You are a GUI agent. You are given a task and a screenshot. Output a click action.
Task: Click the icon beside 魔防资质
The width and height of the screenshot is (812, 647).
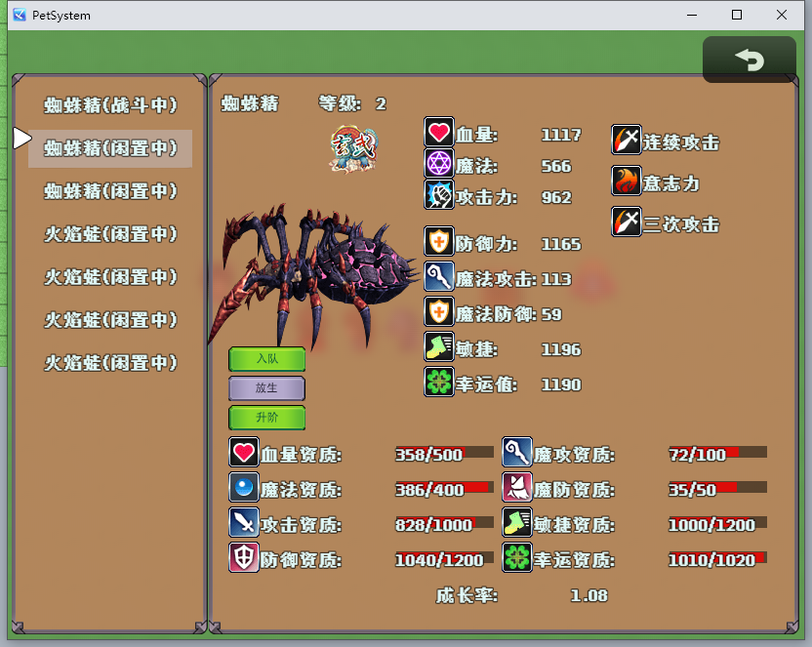517,488
